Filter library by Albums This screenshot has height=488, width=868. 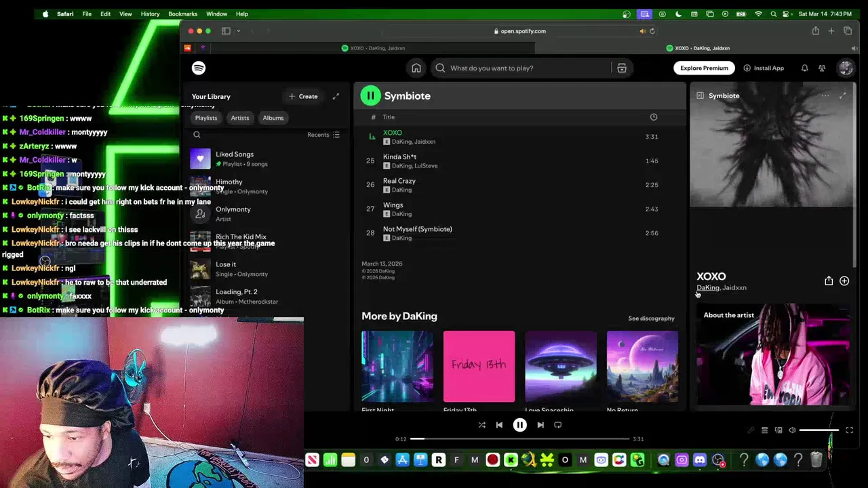[273, 118]
